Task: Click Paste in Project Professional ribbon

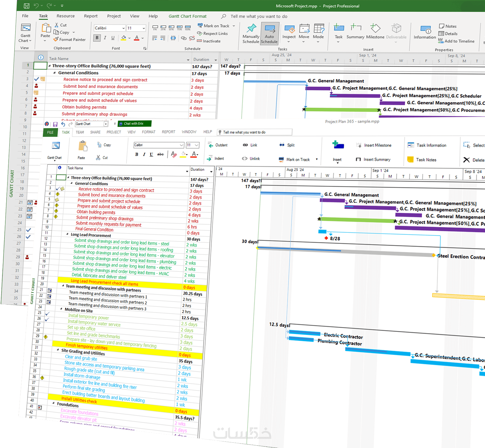Action: click(x=45, y=31)
